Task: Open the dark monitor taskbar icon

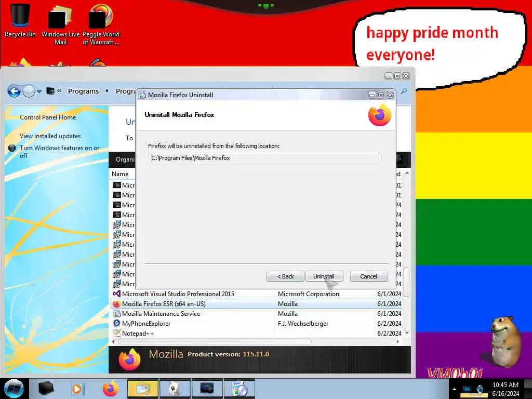Action: (207, 389)
